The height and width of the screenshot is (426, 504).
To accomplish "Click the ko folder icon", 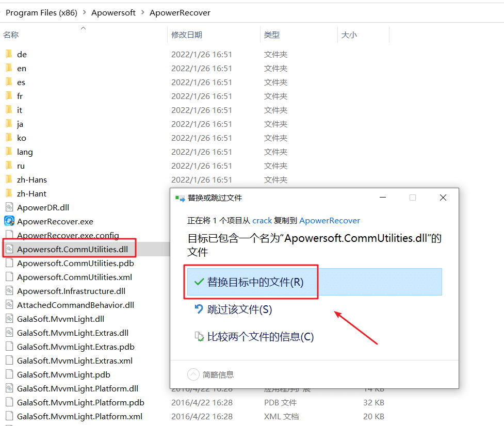I will [9, 138].
